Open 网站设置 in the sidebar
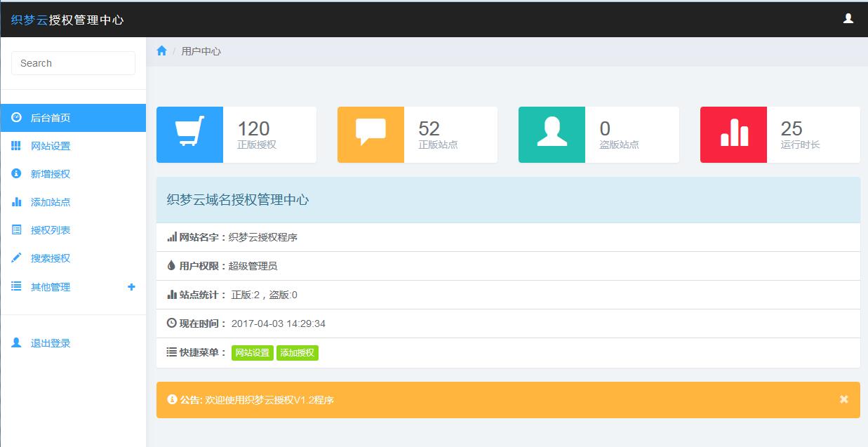Image resolution: width=868 pixels, height=447 pixels. (x=73, y=146)
